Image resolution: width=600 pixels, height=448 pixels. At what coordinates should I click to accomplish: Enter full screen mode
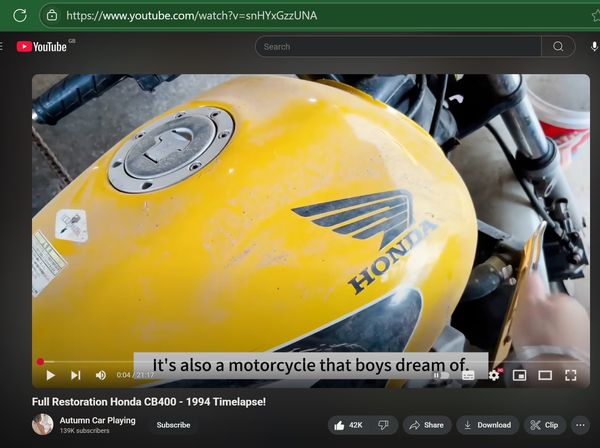click(x=571, y=375)
